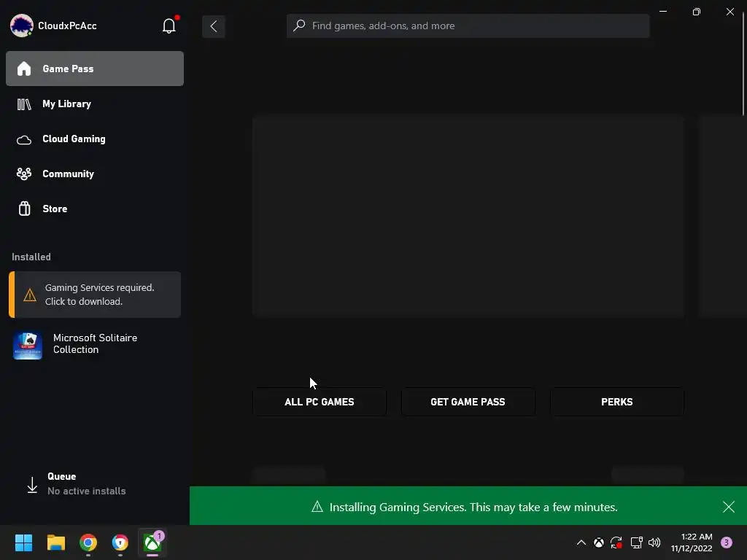The height and width of the screenshot is (560, 747).
Task: Click the Xbox icon in system tray
Action: (599, 542)
